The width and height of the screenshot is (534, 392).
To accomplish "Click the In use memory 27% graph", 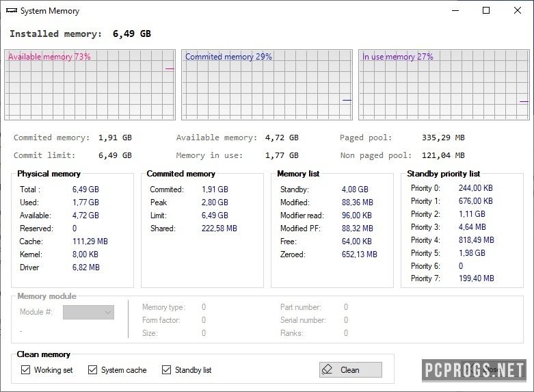I will [444, 85].
